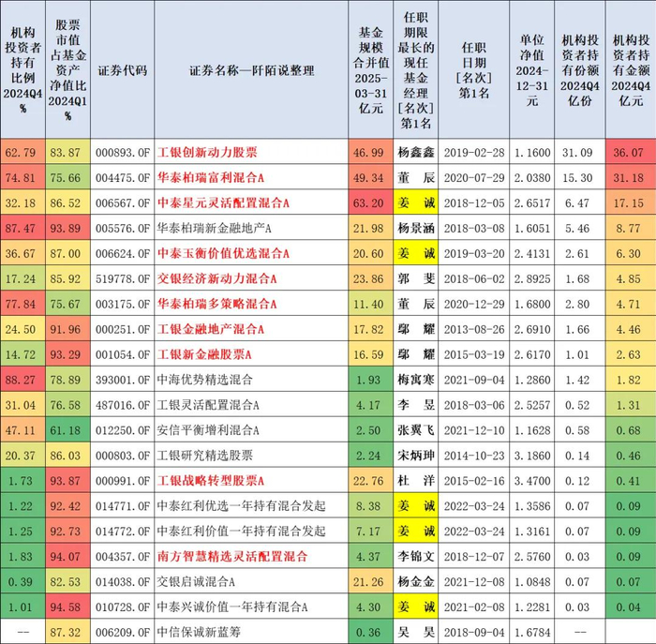Select security code 006209.OF
The height and width of the screenshot is (644, 656).
[x=123, y=632]
